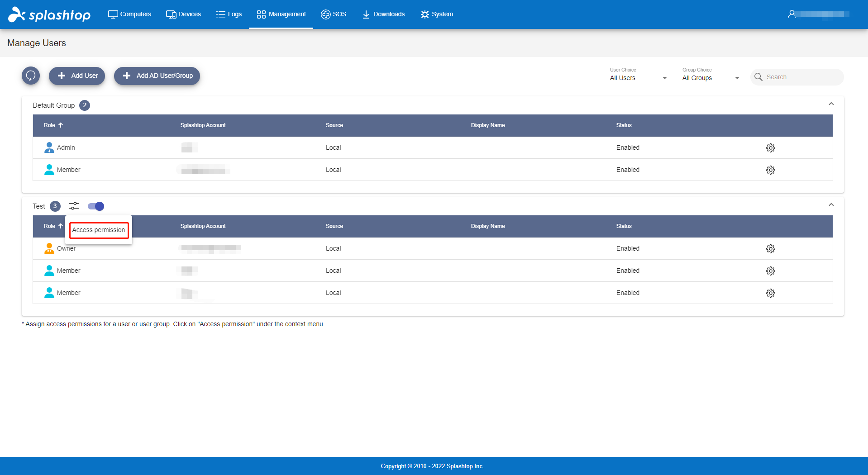Click the Add User button
The height and width of the screenshot is (475, 868).
coord(77,76)
